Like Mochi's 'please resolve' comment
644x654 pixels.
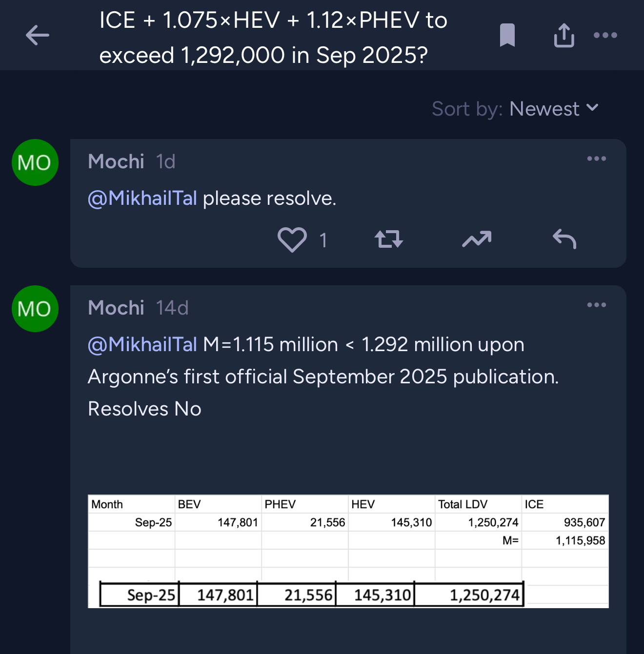(x=292, y=239)
